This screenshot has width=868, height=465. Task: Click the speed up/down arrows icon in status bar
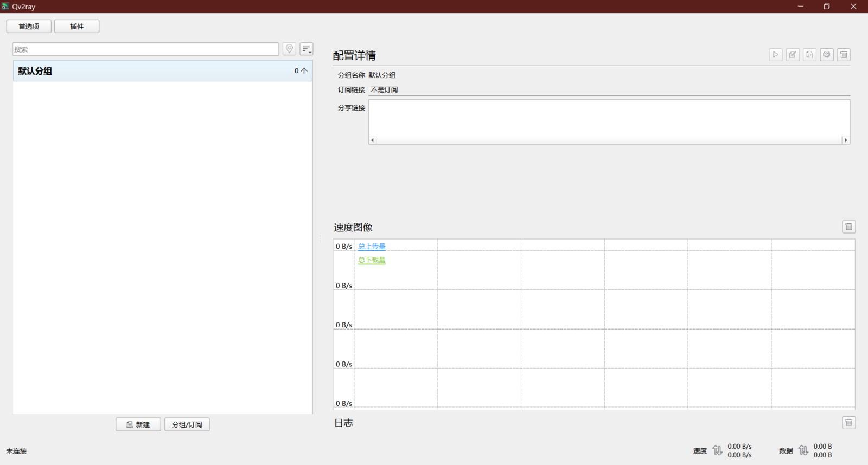tap(717, 450)
